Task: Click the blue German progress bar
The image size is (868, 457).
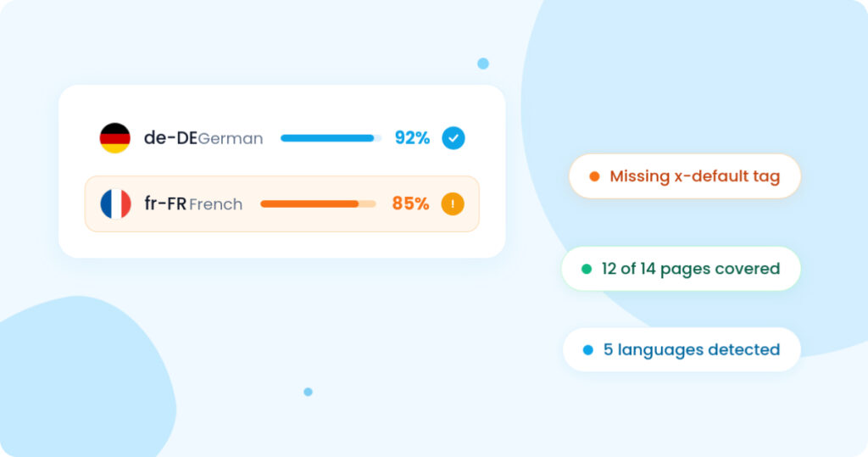Action: point(331,138)
